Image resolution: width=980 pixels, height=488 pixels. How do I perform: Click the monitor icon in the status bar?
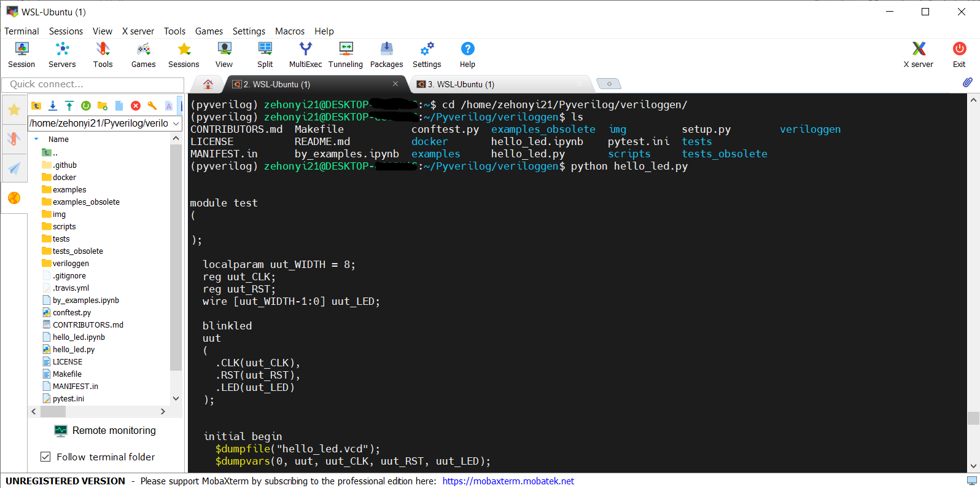click(972, 481)
